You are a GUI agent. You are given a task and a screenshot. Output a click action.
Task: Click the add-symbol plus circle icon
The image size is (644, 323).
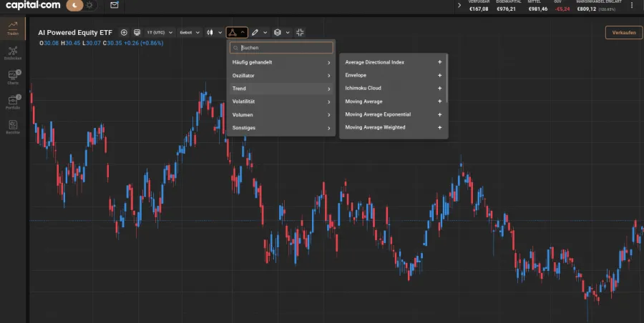coord(124,32)
